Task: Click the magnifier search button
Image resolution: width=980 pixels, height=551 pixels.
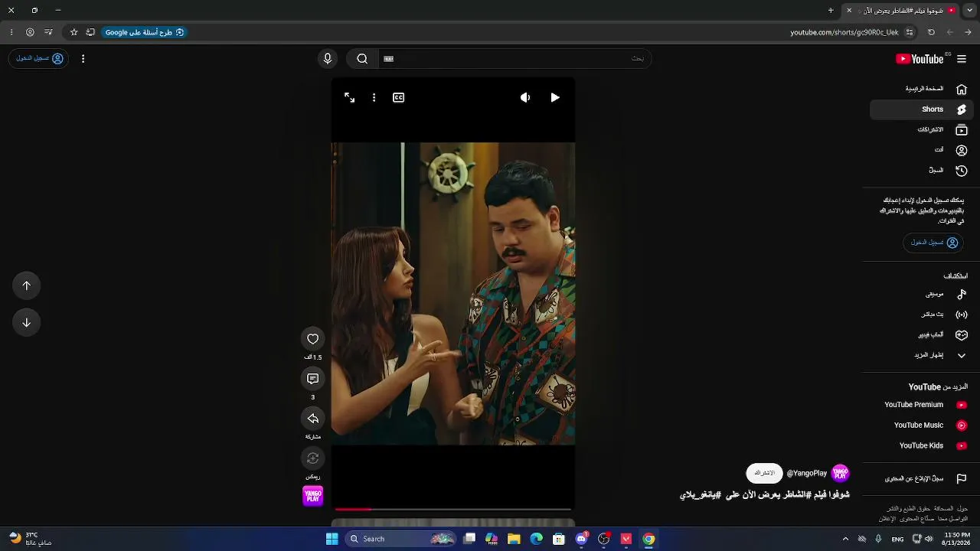Action: pyautogui.click(x=362, y=59)
